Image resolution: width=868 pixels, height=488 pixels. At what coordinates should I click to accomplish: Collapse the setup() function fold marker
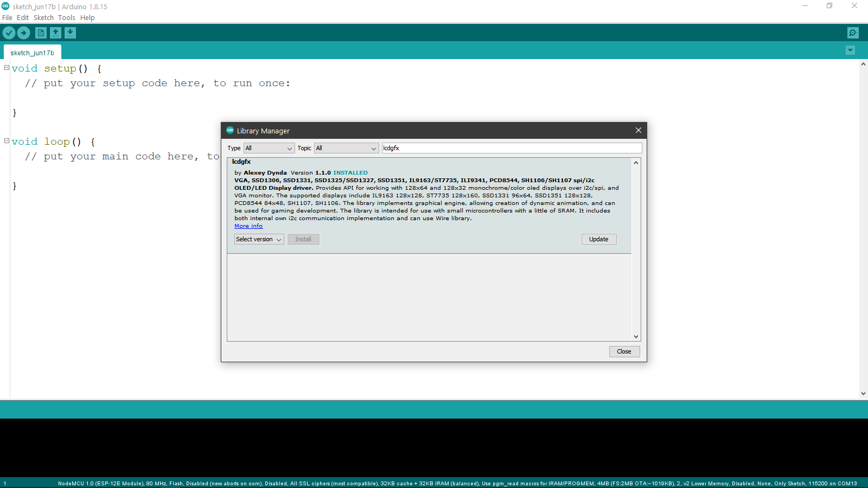[x=7, y=68]
